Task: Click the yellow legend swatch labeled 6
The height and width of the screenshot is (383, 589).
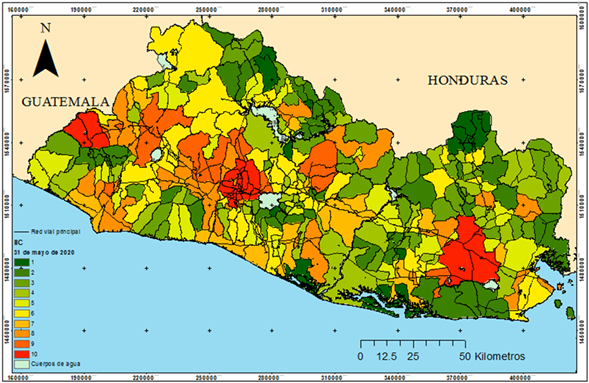Action: click(22, 313)
